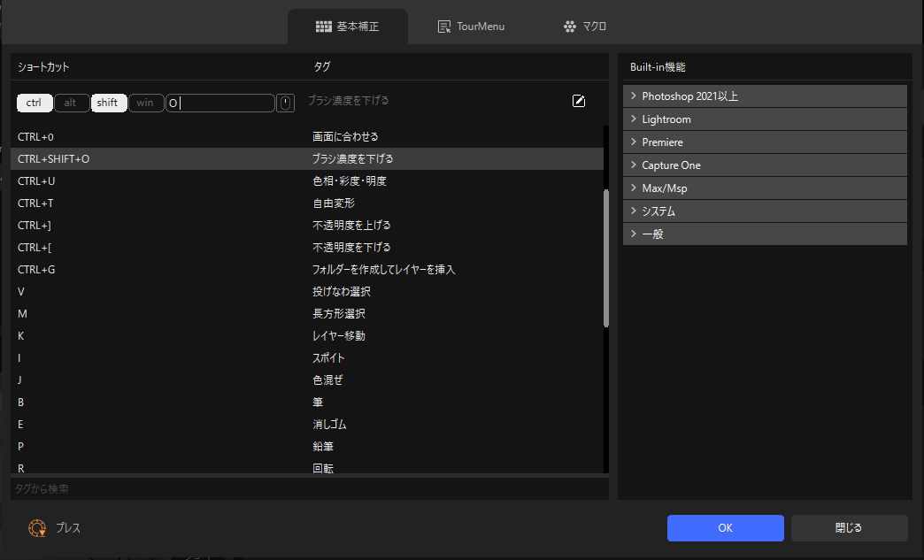Click the edit tag pencil icon
The height and width of the screenshot is (560, 924).
click(579, 102)
